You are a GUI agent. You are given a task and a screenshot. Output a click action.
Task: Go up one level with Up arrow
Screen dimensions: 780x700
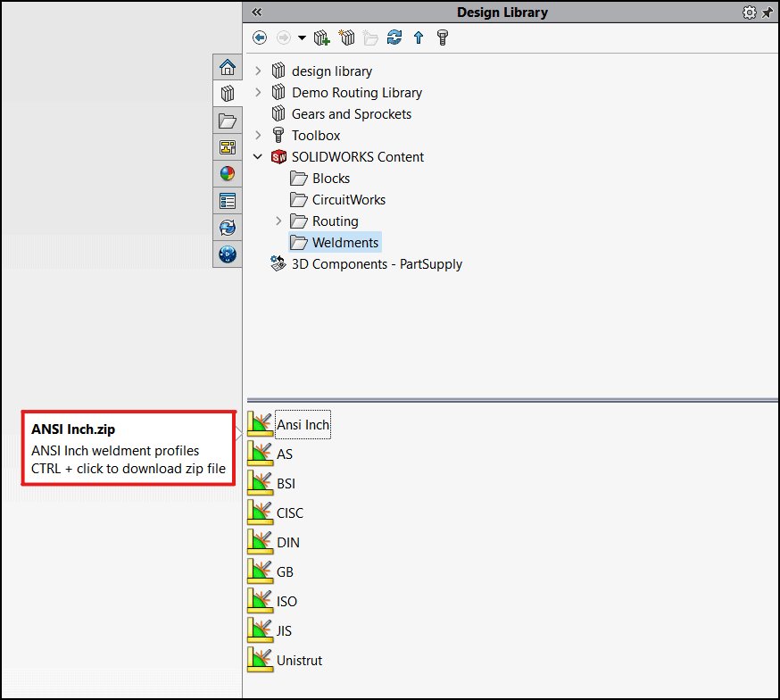[419, 37]
